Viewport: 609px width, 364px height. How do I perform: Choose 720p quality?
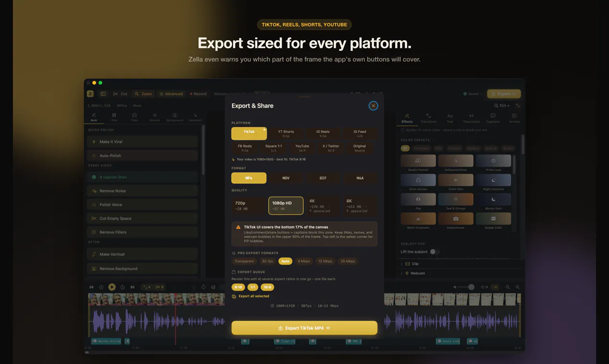click(x=249, y=205)
